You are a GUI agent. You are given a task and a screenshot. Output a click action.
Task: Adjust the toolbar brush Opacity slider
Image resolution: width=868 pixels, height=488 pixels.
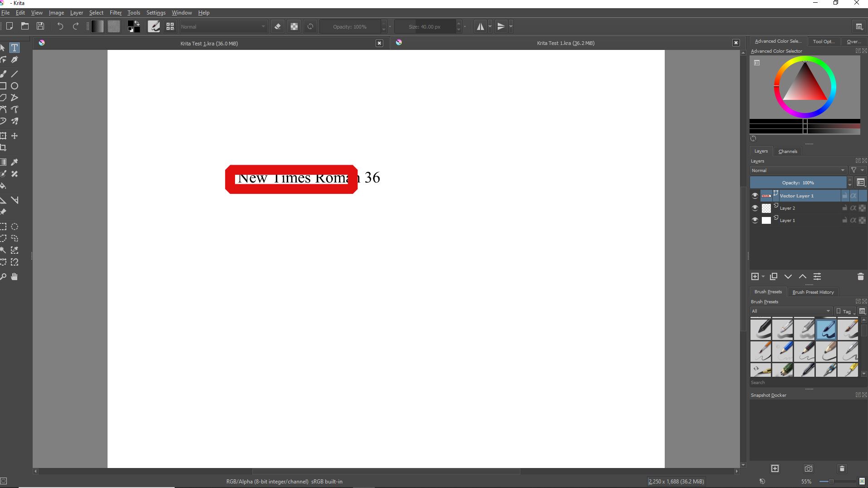point(349,27)
